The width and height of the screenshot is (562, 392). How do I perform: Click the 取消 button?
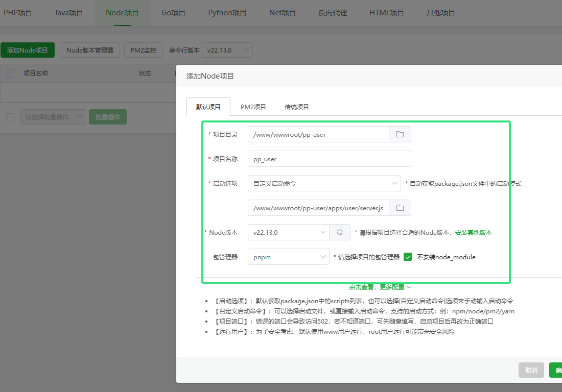click(531, 370)
